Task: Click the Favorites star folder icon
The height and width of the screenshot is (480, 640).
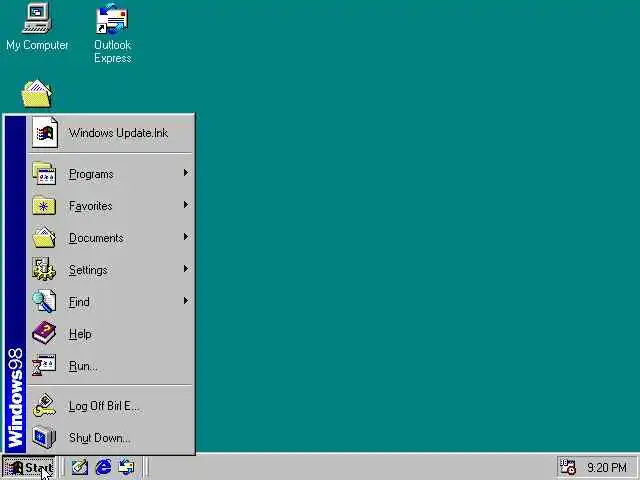Action: [x=44, y=206]
